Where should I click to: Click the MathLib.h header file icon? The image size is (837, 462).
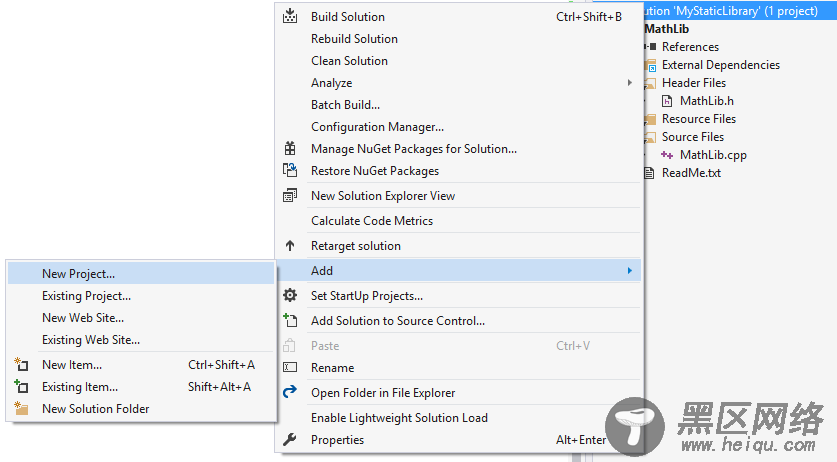667,101
